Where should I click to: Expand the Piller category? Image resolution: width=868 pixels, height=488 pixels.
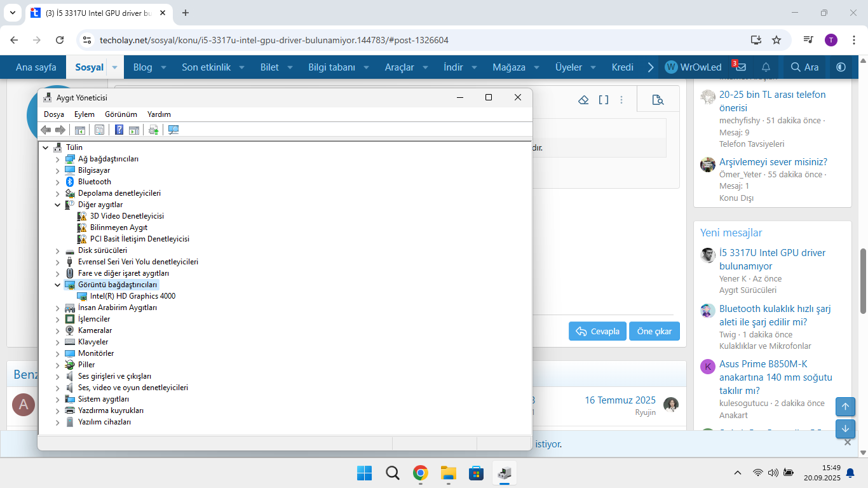[58, 365]
